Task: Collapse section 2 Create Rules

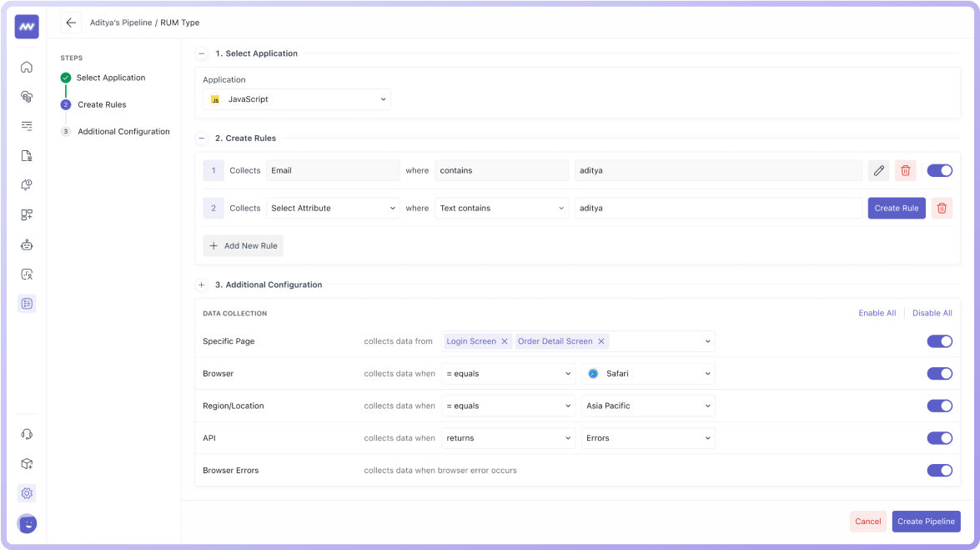Action: click(x=201, y=139)
